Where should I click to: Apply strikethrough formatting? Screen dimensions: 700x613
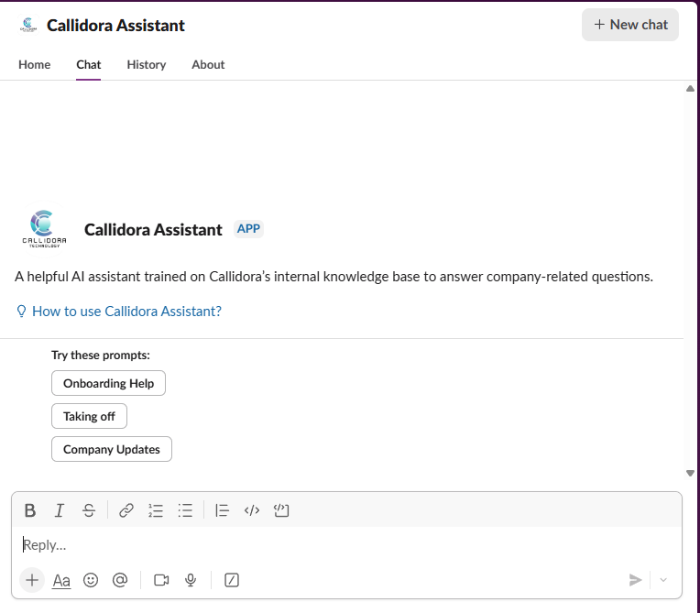[x=89, y=510]
